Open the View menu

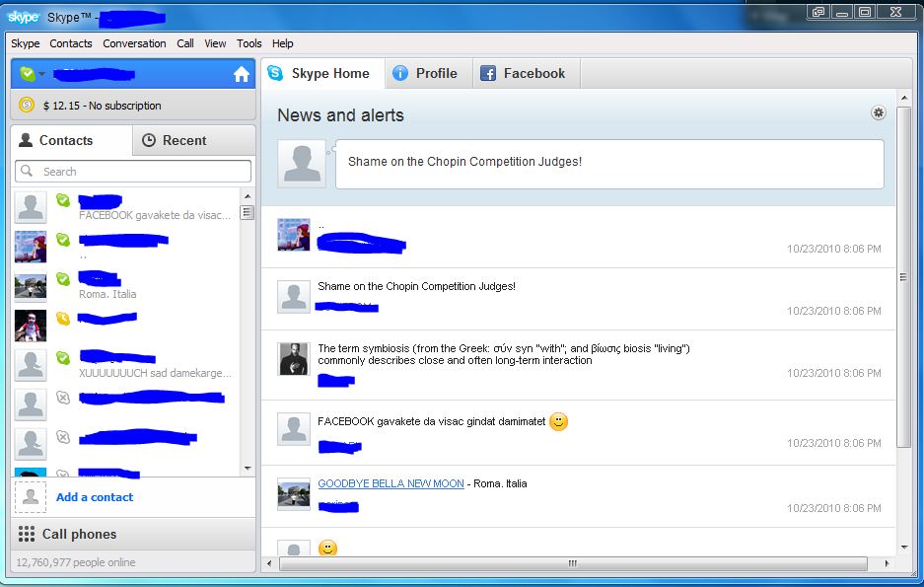[215, 43]
